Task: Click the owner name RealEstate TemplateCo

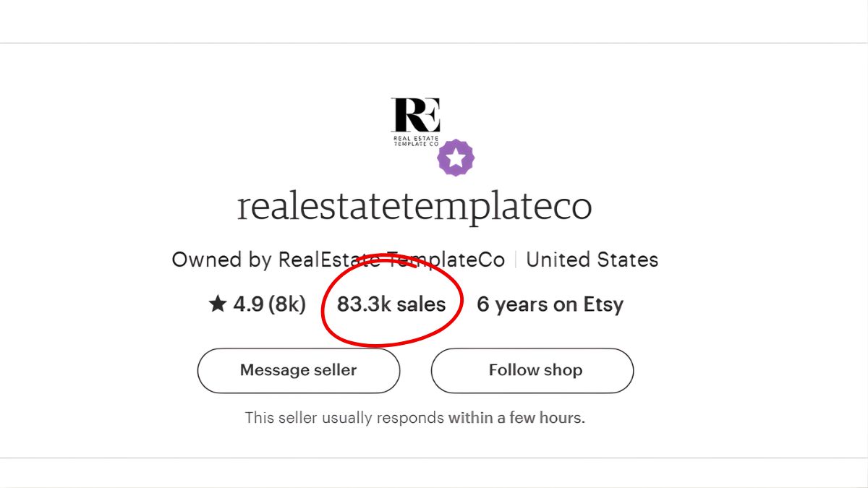Action: tap(391, 260)
